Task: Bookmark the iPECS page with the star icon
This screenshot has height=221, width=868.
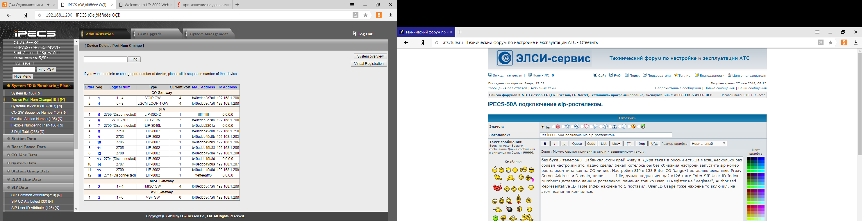Action: [366, 15]
